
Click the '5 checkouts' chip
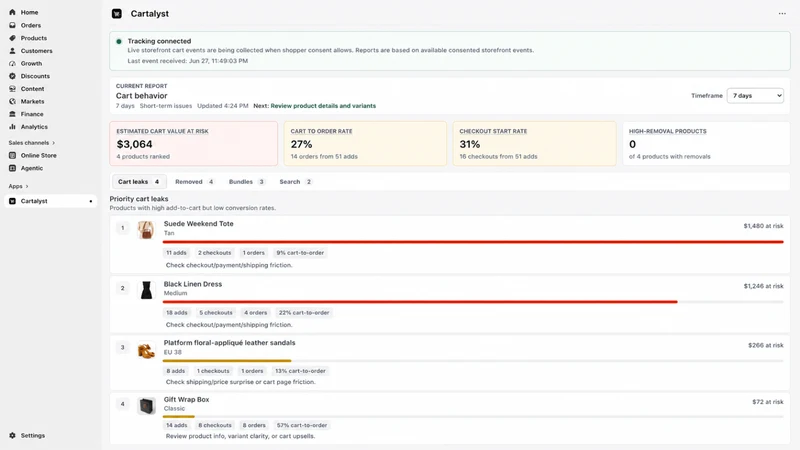(x=216, y=313)
